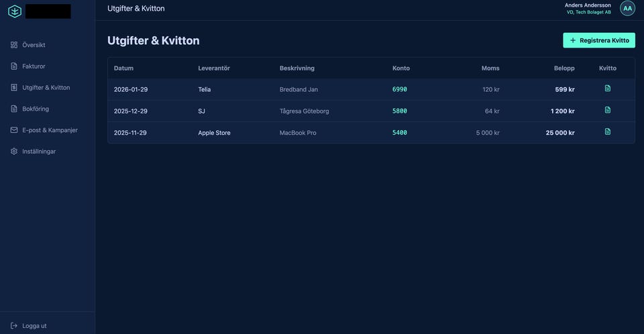This screenshot has width=644, height=334.
Task: Open receipt icon for Telia expense
Action: click(608, 89)
